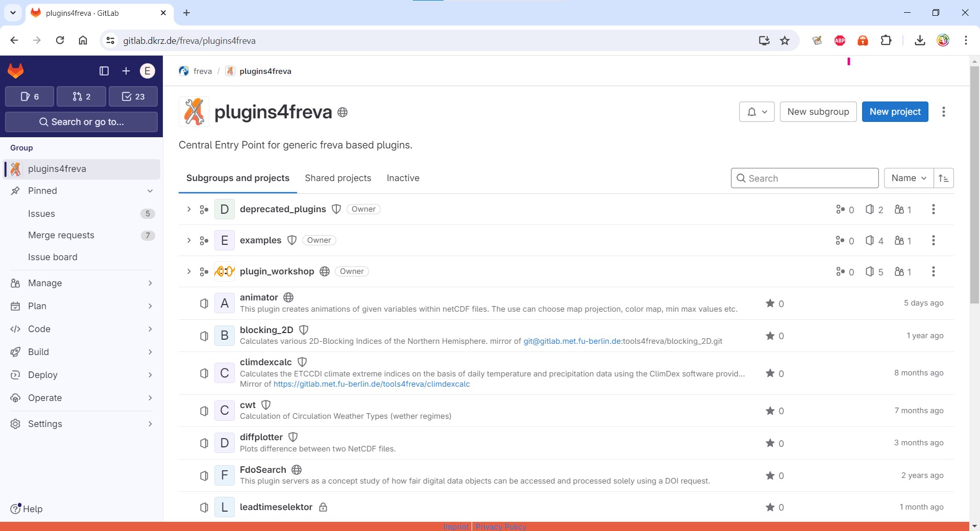Click the plus create-new icon

click(126, 71)
